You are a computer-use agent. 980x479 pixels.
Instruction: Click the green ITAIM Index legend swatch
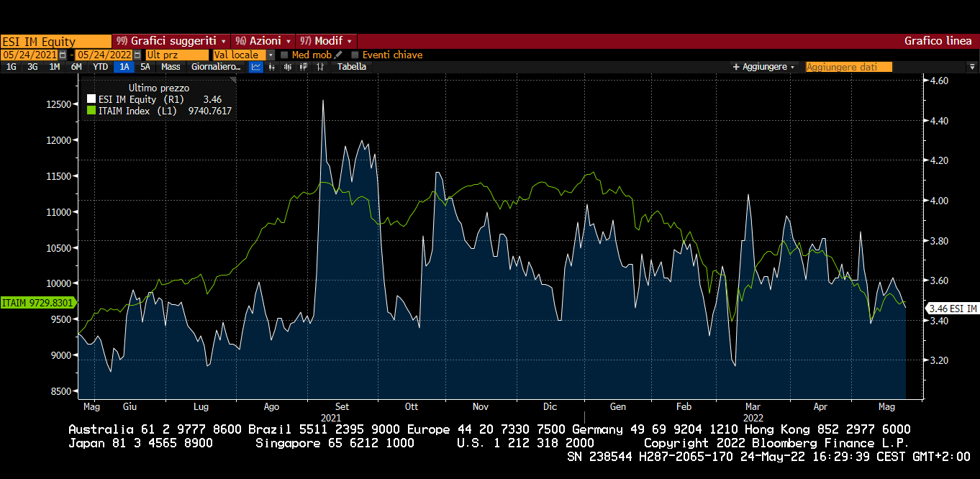coord(91,111)
